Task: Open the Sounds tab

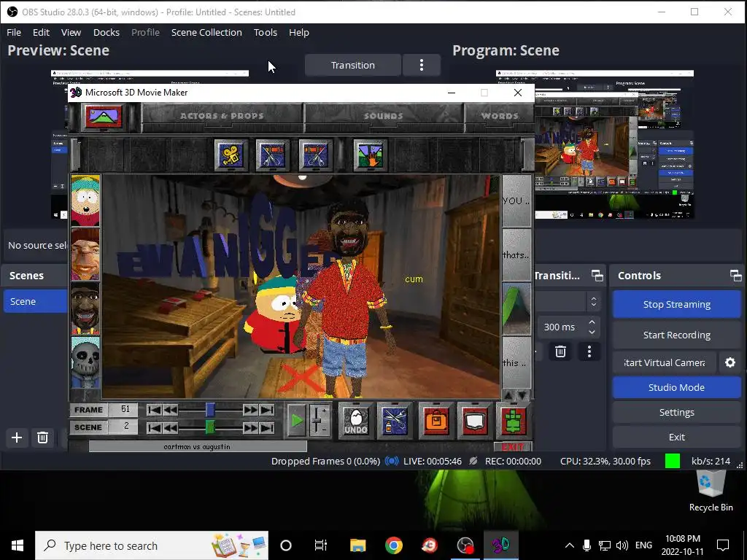Action: coord(384,116)
